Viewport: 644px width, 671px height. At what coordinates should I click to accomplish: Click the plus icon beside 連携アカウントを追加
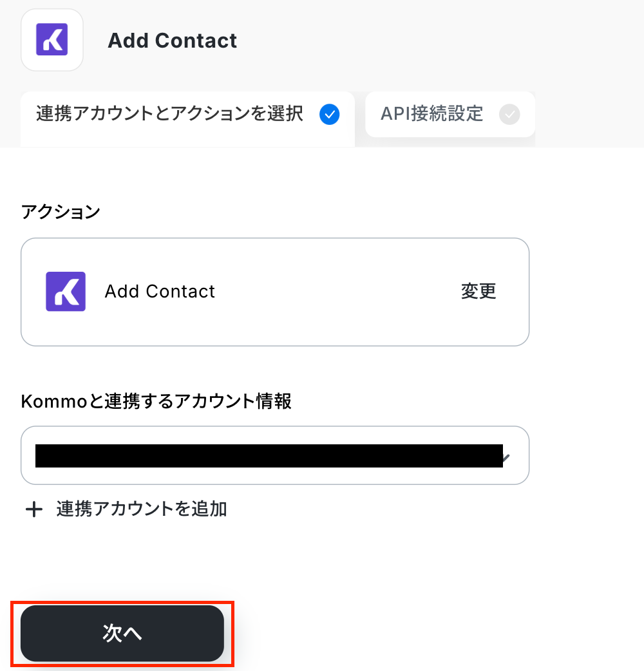click(x=33, y=510)
